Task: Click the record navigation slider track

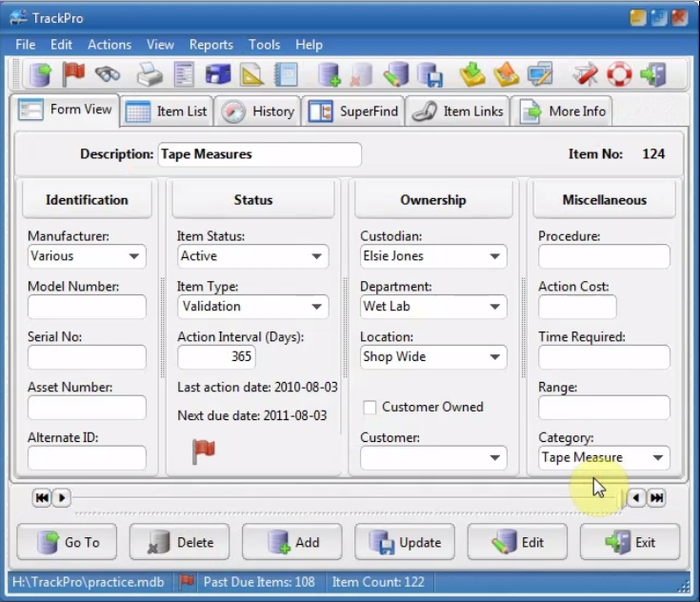Action: [349, 497]
